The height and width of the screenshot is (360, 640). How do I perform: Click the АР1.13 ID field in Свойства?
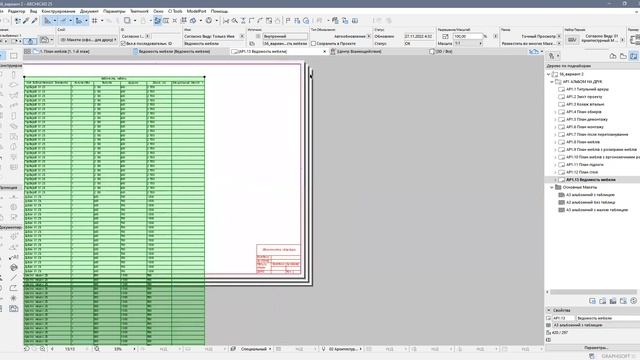[x=563, y=318]
